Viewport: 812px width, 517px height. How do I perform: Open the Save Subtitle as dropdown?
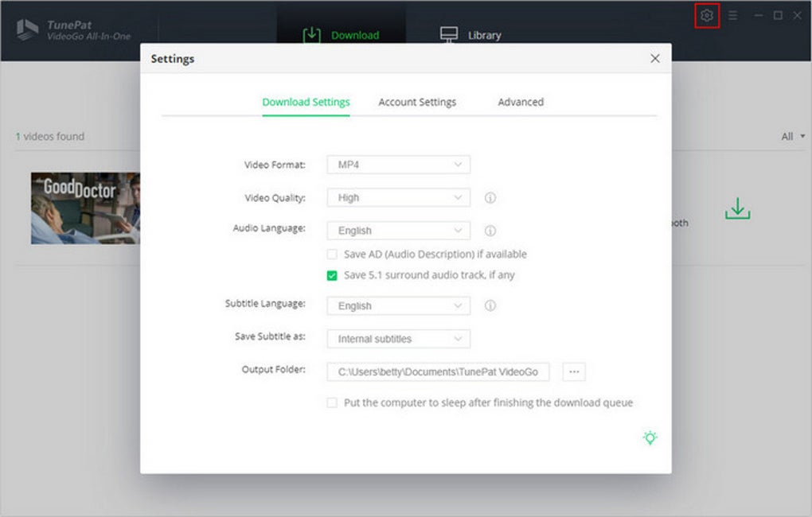398,338
